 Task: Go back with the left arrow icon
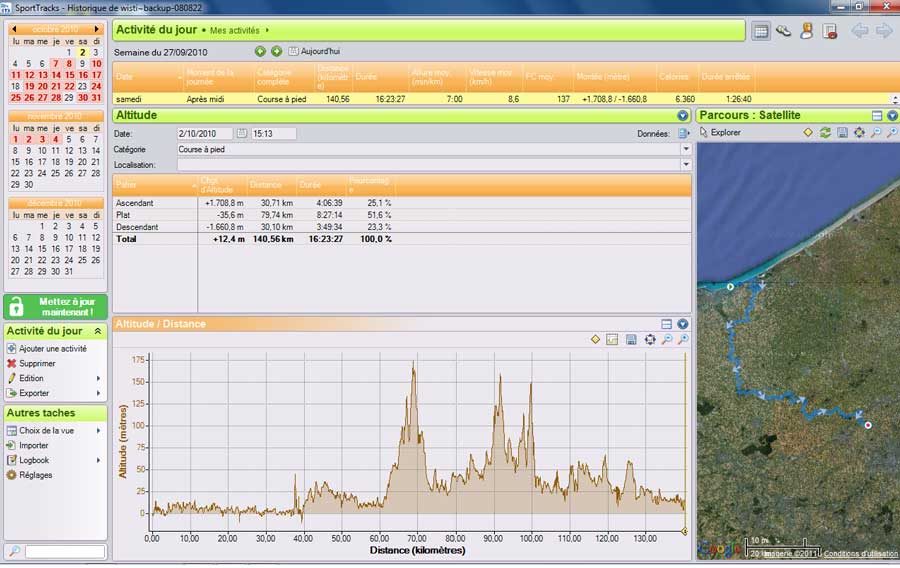pos(859,31)
